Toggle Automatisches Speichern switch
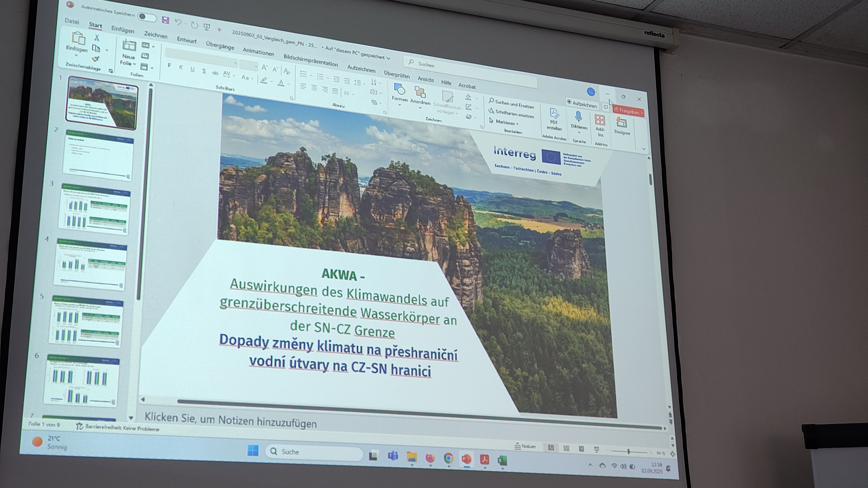Screen dimensions: 868x488 147,17
